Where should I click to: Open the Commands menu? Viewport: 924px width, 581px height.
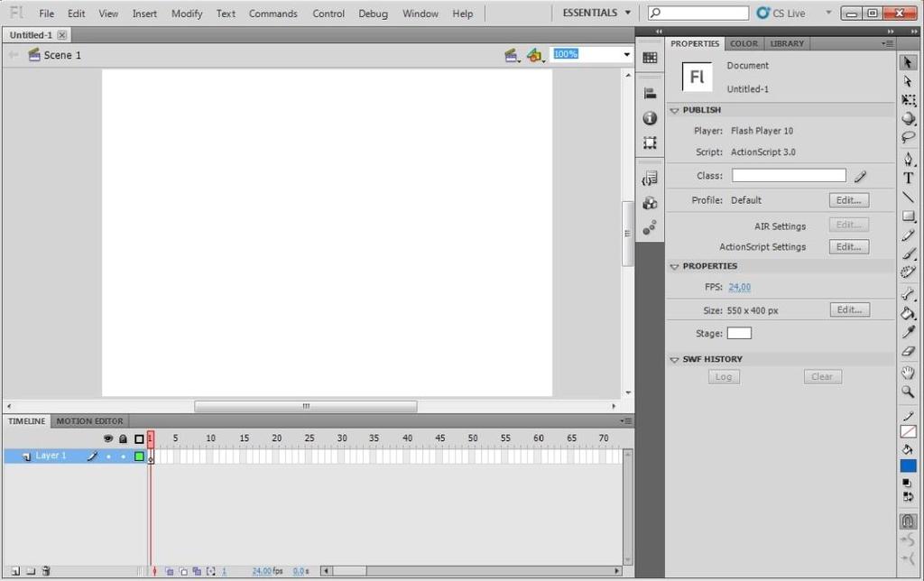pyautogui.click(x=273, y=14)
